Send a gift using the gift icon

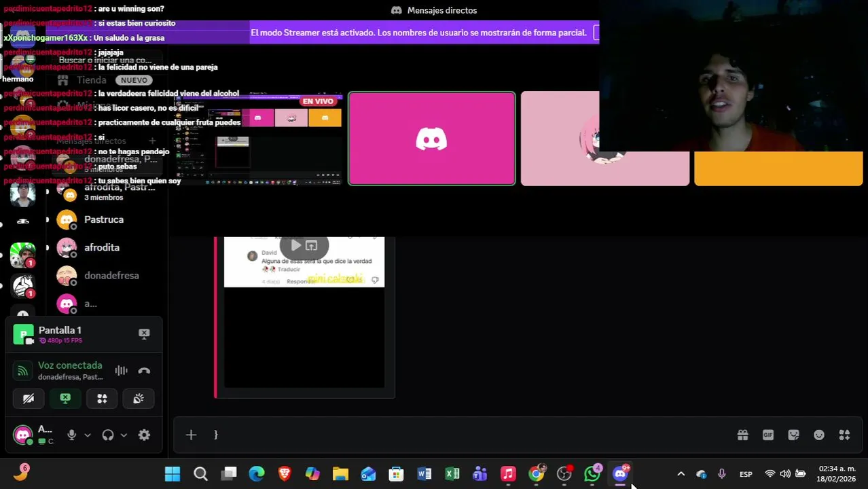[742, 435]
